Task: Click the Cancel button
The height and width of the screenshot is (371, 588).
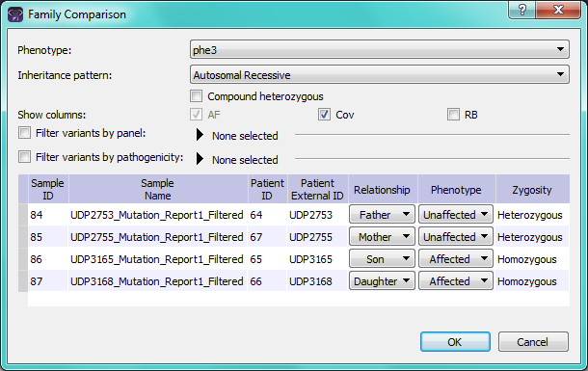Action: click(533, 342)
